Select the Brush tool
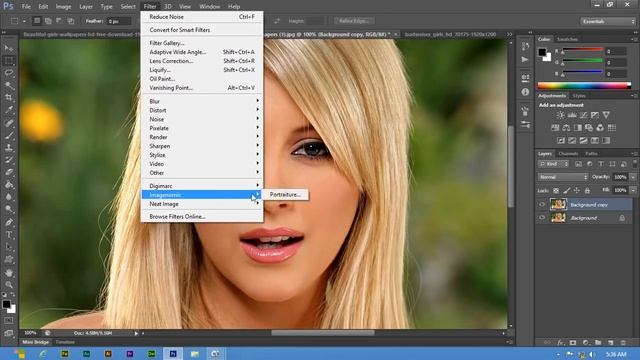Viewport: 640px width, 360px height. [x=9, y=135]
